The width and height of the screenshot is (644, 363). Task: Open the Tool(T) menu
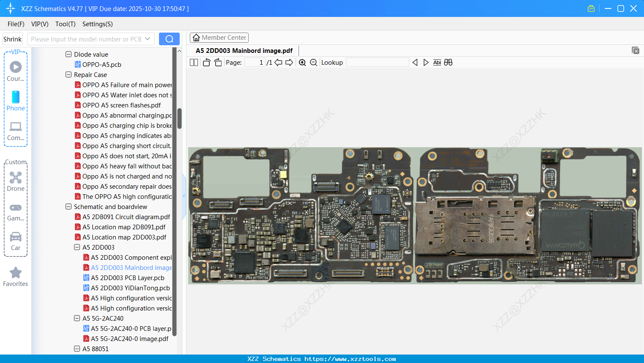tap(65, 24)
